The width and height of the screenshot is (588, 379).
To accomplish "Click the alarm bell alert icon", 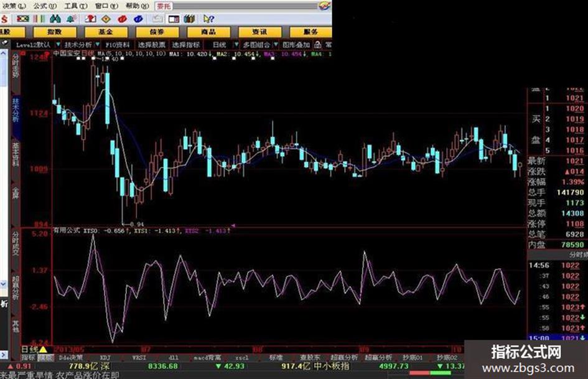I will [x=72, y=19].
